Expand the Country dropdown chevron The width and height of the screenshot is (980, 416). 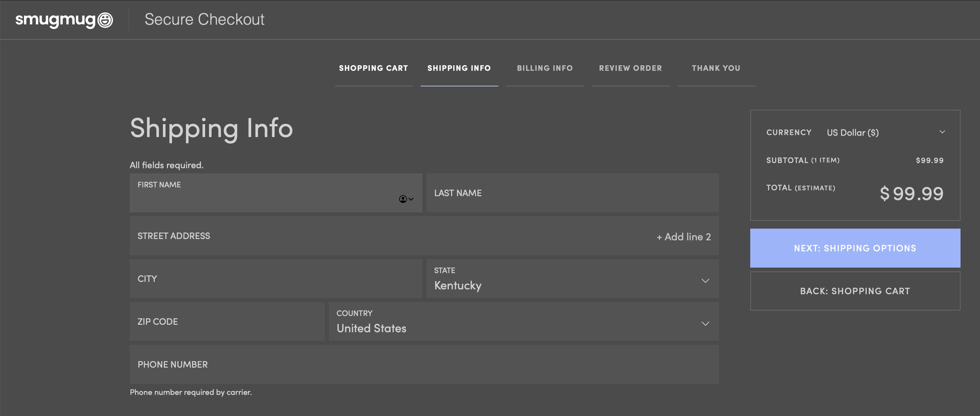point(705,324)
